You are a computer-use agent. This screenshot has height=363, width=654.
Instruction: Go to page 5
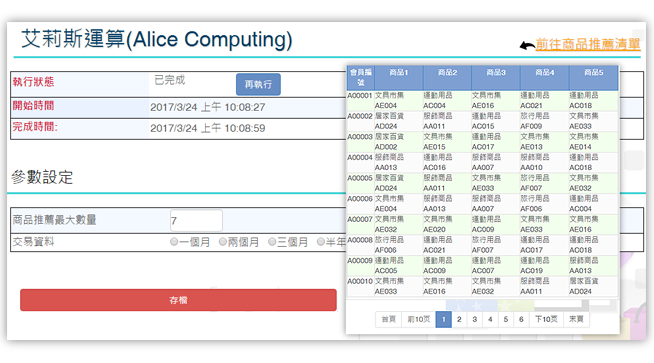(506, 319)
